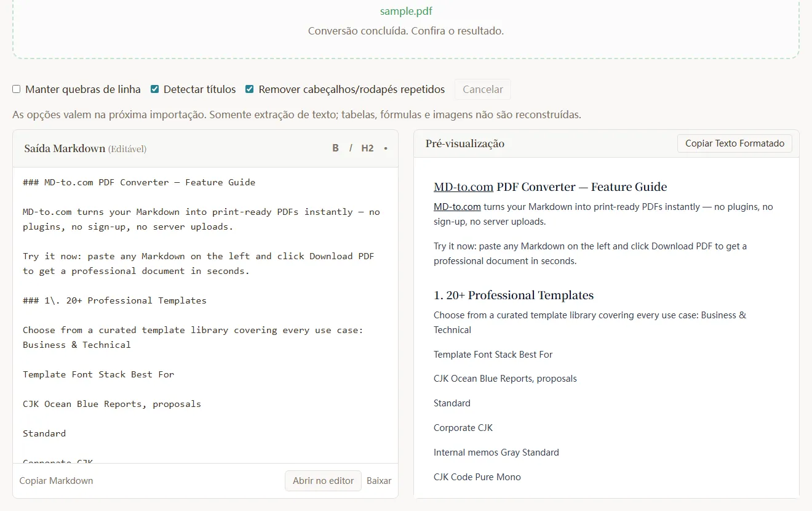
Task: Follow MD-to.com link in preview paragraph
Action: pos(457,207)
